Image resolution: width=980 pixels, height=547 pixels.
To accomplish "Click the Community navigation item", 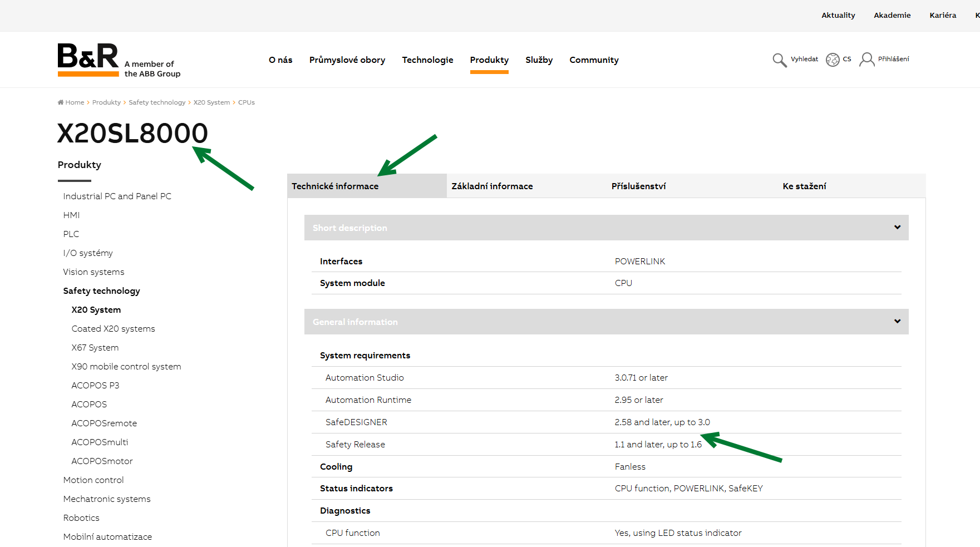I will tap(594, 60).
